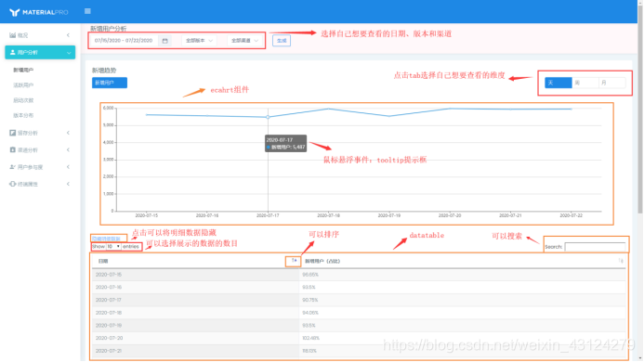Toggle the hamburger sidebar menu icon
This screenshot has width=644, height=362.
87,11
